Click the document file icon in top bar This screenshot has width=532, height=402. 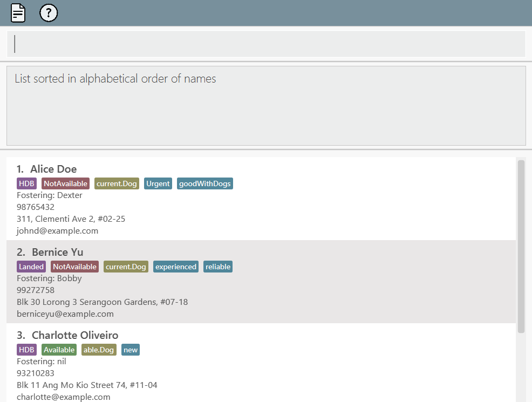(18, 13)
